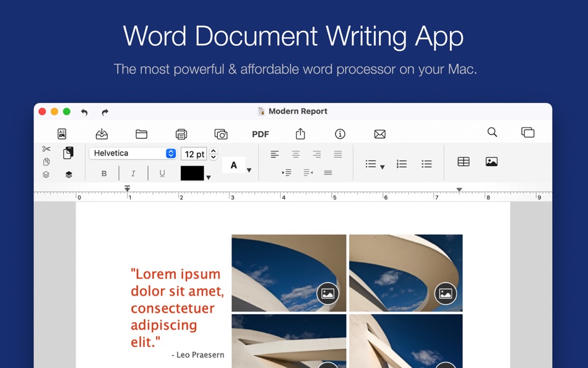This screenshot has height=368, width=588.
Task: Click the right margin marker on the ruler
Action: click(459, 190)
